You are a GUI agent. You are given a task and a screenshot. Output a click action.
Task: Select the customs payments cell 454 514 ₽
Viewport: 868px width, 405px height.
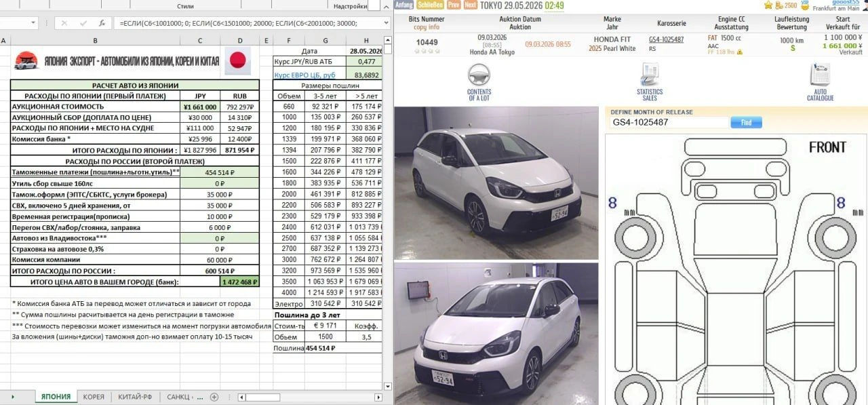click(220, 172)
